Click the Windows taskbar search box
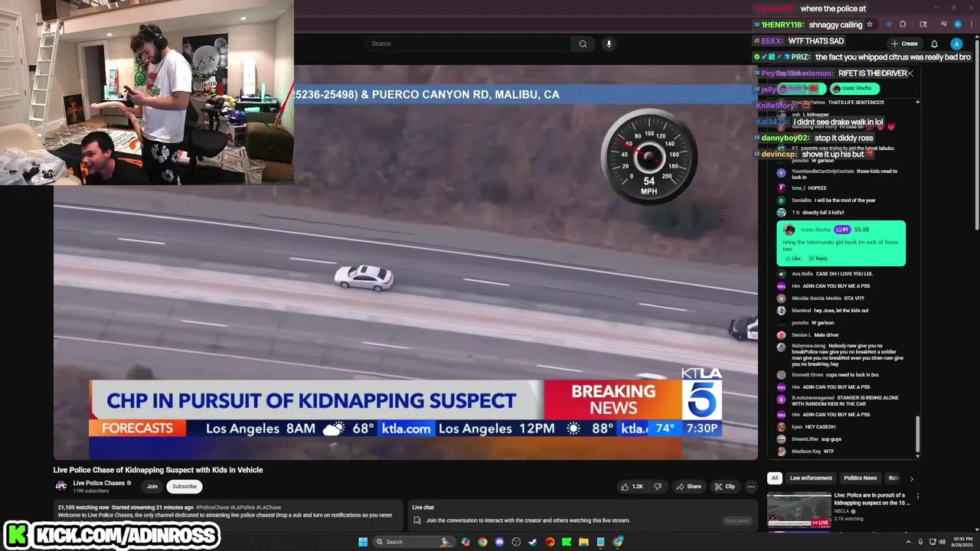This screenshot has height=551, width=980. pyautogui.click(x=413, y=542)
